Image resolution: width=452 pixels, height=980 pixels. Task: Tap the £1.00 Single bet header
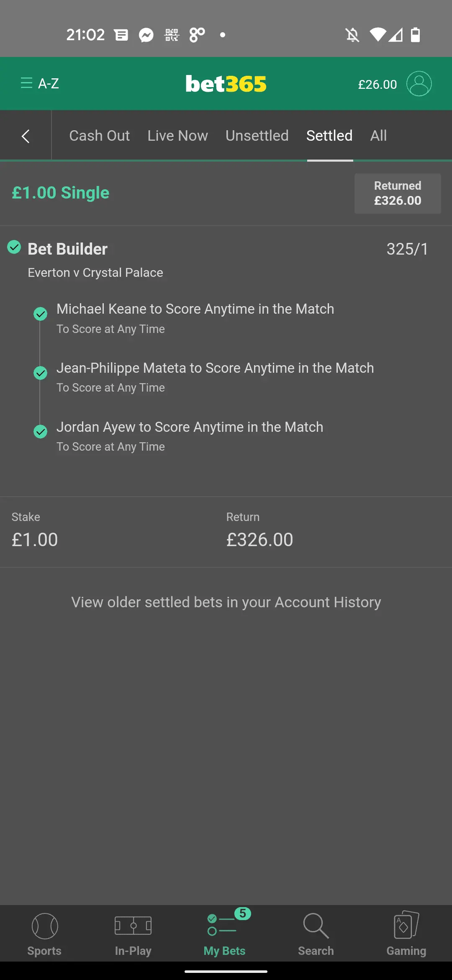click(x=61, y=193)
